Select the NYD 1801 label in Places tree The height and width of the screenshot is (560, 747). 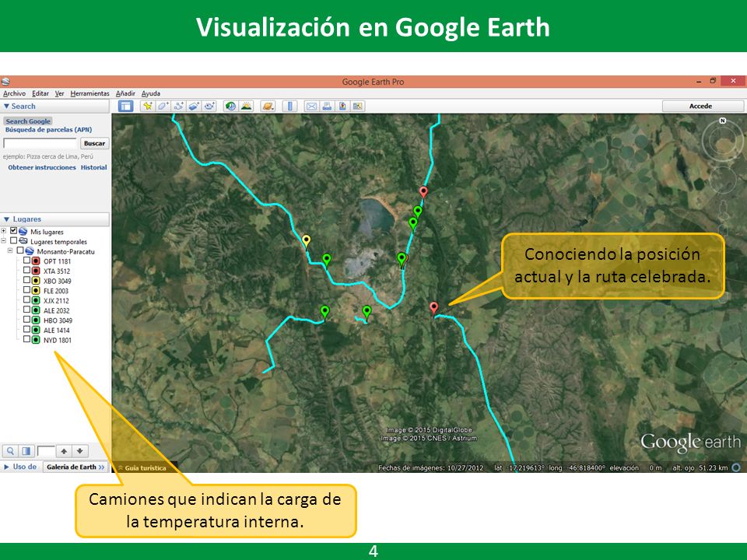click(x=58, y=340)
